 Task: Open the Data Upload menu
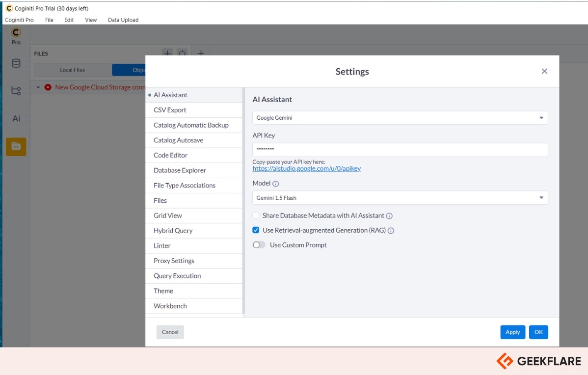pos(123,20)
